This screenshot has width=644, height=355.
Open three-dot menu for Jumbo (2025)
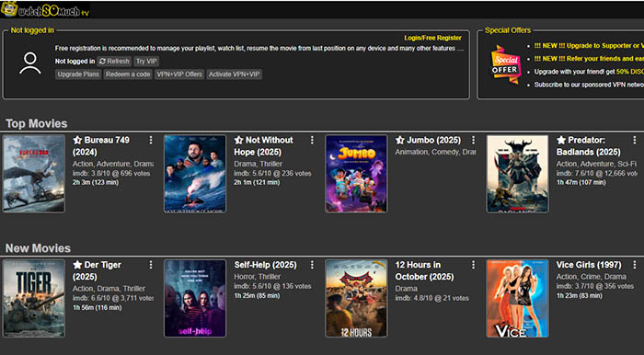(x=473, y=141)
